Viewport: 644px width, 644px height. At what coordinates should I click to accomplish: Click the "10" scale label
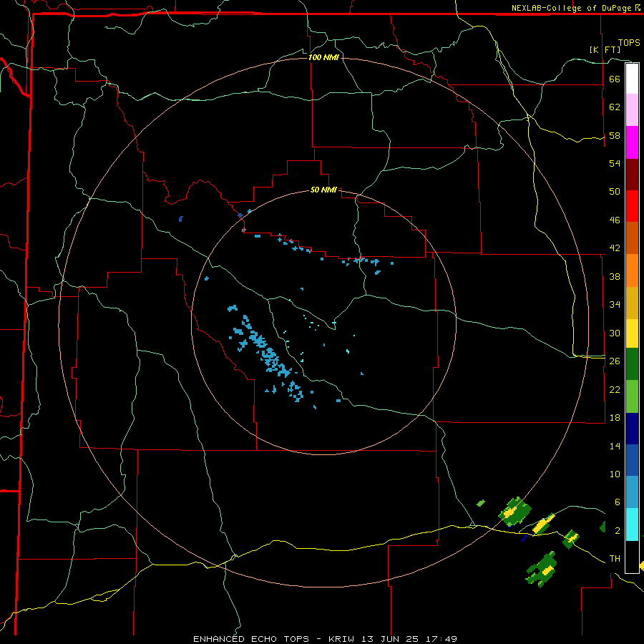pyautogui.click(x=615, y=474)
